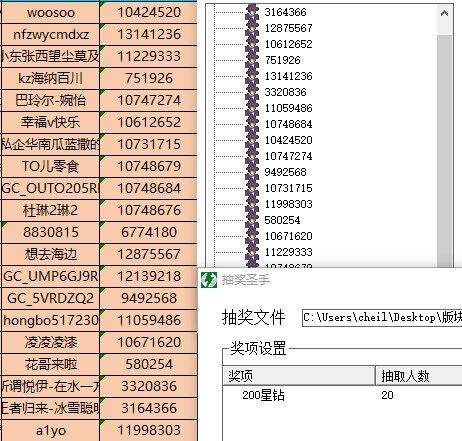The image size is (462, 441).
Task: Select user icon beside 11998303 in list
Action: pos(252,204)
